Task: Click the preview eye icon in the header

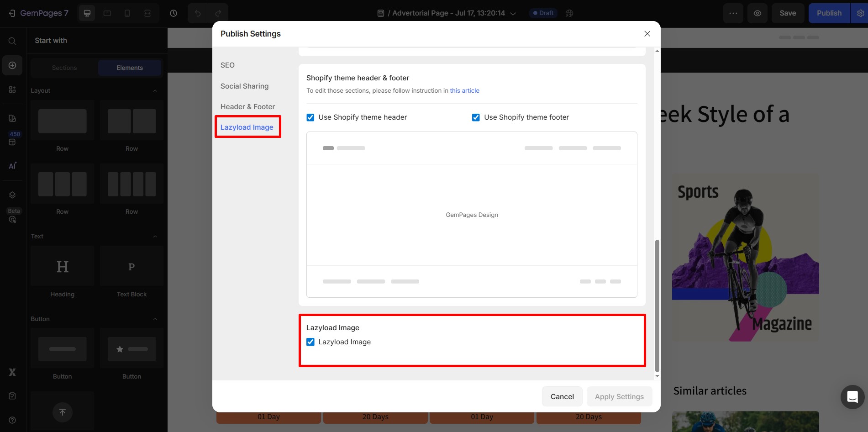Action: tap(758, 13)
